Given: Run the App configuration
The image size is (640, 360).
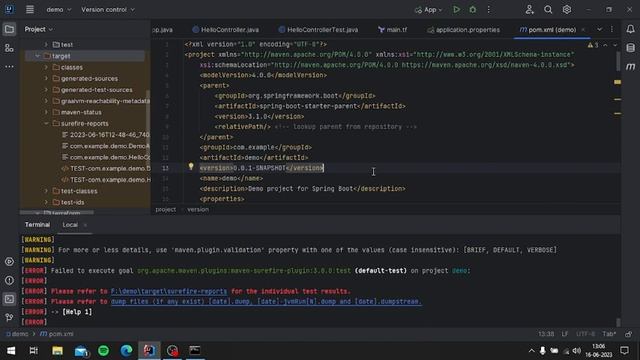Looking at the screenshot, I should 456,9.
